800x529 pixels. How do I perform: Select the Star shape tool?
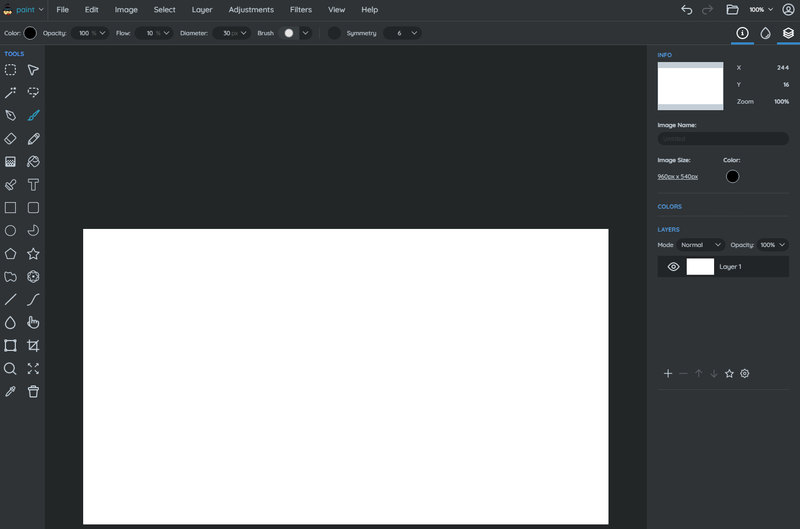(33, 254)
